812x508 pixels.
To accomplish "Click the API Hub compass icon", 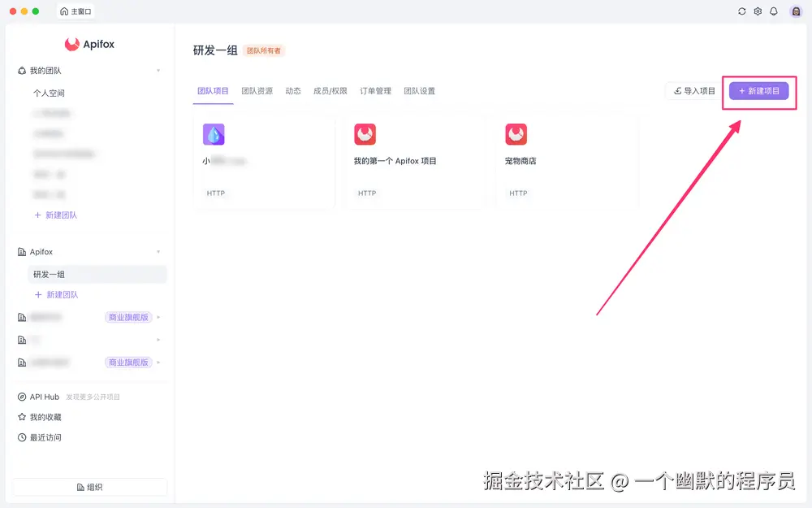I will (x=22, y=397).
